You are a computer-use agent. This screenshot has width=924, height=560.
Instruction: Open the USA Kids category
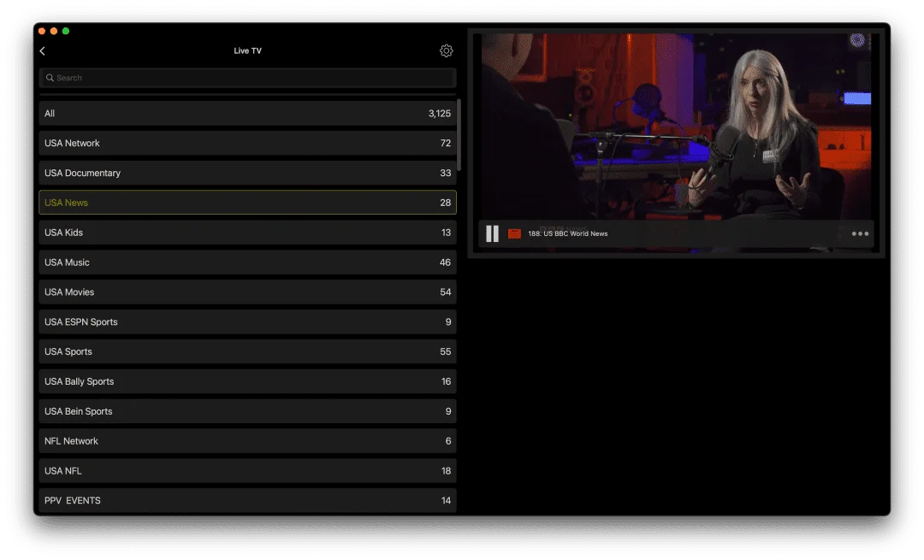247,233
